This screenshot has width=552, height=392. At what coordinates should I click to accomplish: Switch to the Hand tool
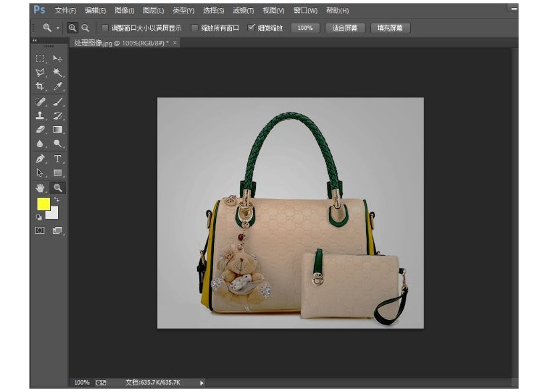40,188
